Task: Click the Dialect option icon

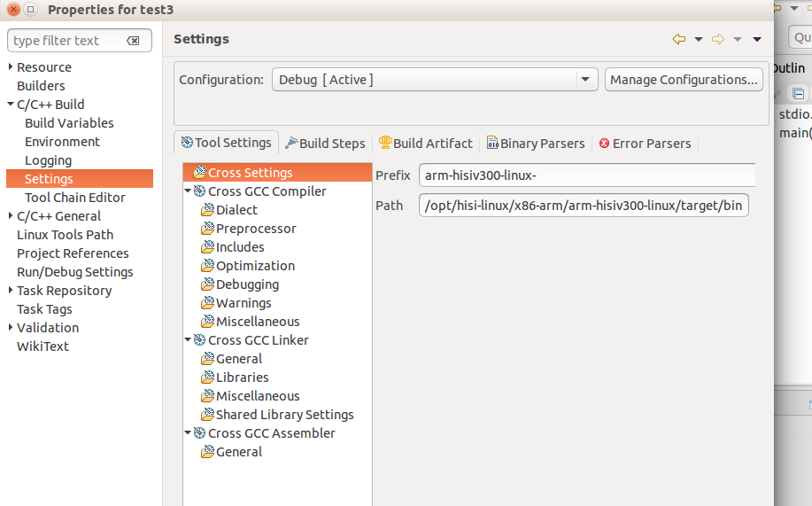Action: click(208, 209)
